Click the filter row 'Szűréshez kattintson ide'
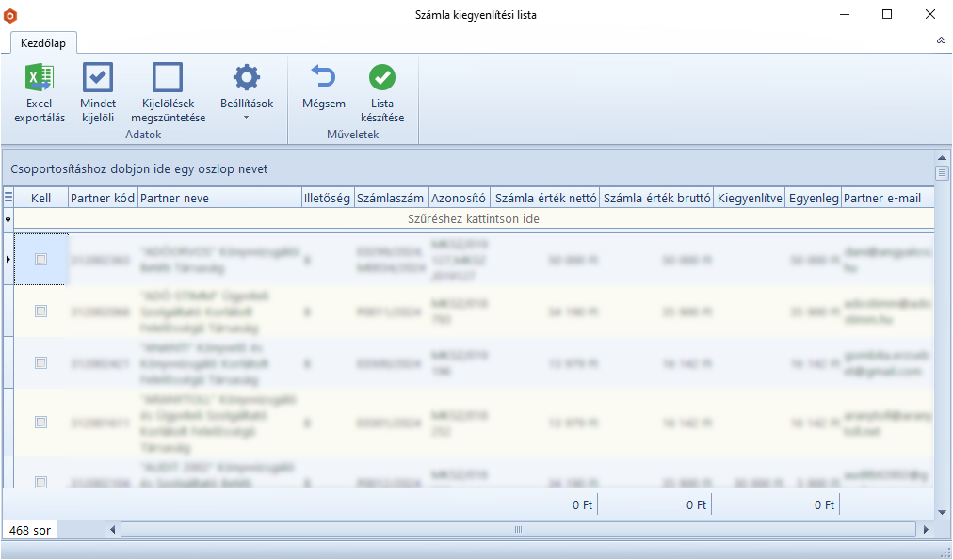 [473, 219]
